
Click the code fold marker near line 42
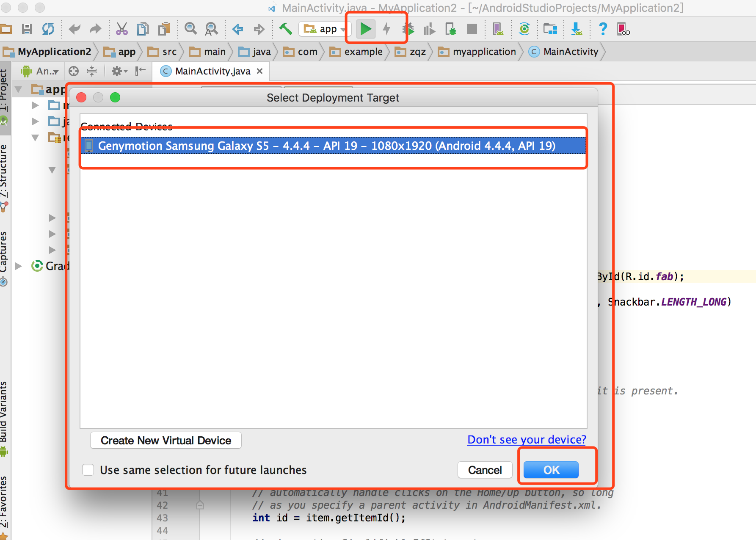[x=200, y=505]
